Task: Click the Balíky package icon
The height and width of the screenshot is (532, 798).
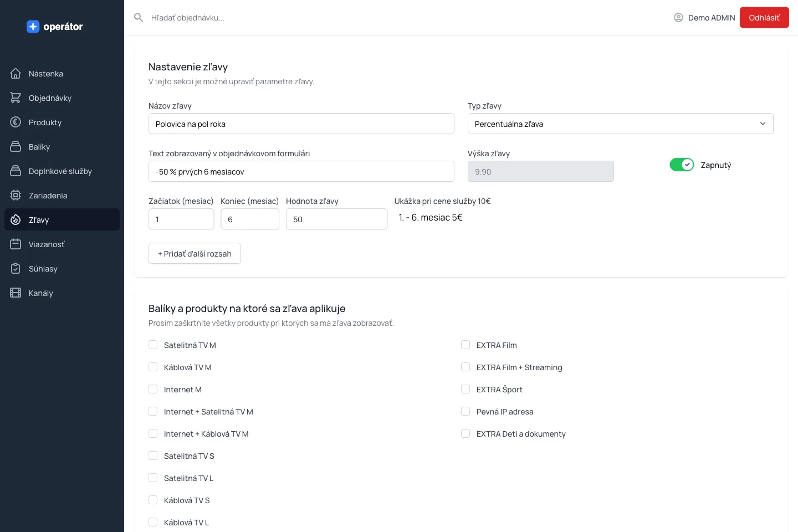Action: [x=16, y=146]
